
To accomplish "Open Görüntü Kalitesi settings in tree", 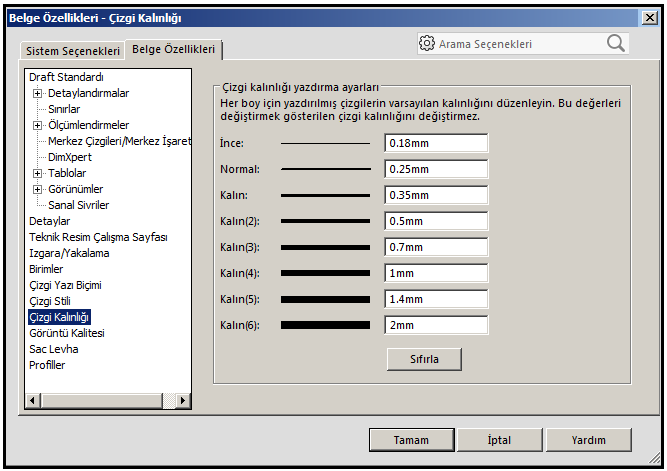I will (66, 333).
